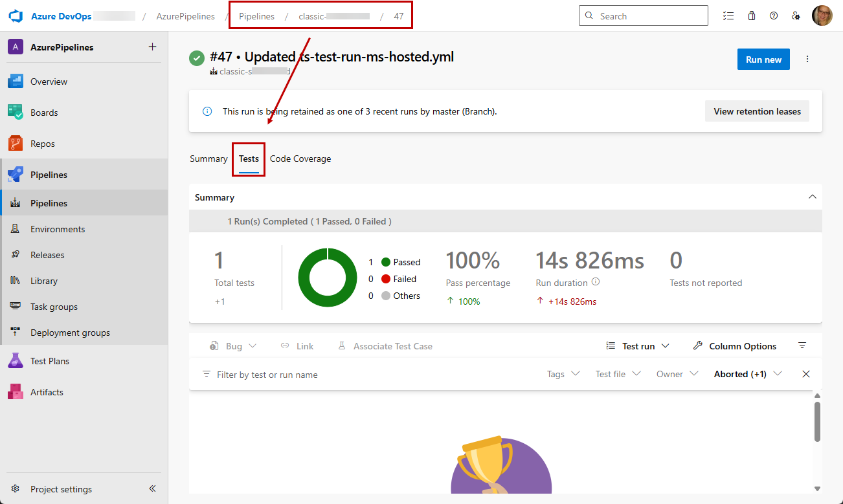Click View retention leases button
The height and width of the screenshot is (504, 843).
click(x=758, y=111)
